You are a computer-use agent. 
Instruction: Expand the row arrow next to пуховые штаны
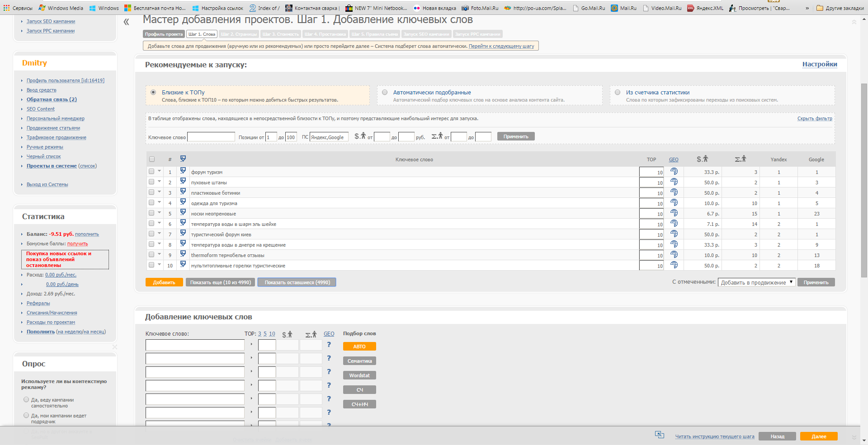pyautogui.click(x=159, y=181)
